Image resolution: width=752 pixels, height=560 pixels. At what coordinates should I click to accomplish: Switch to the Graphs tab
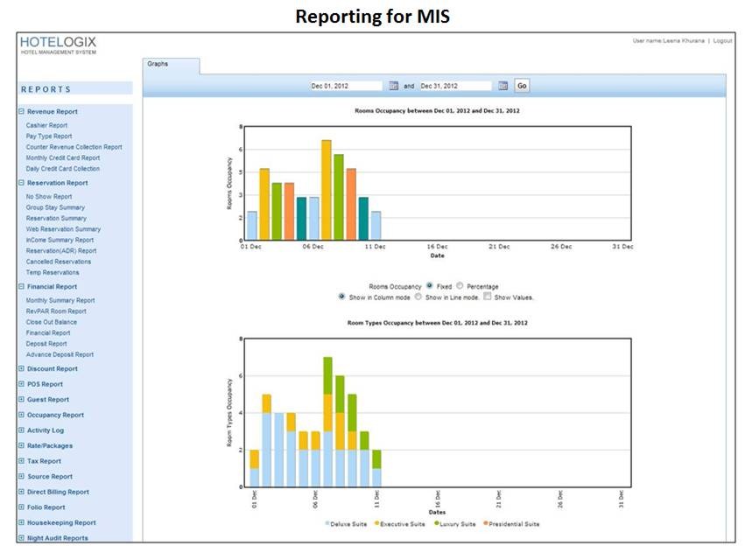(171, 66)
